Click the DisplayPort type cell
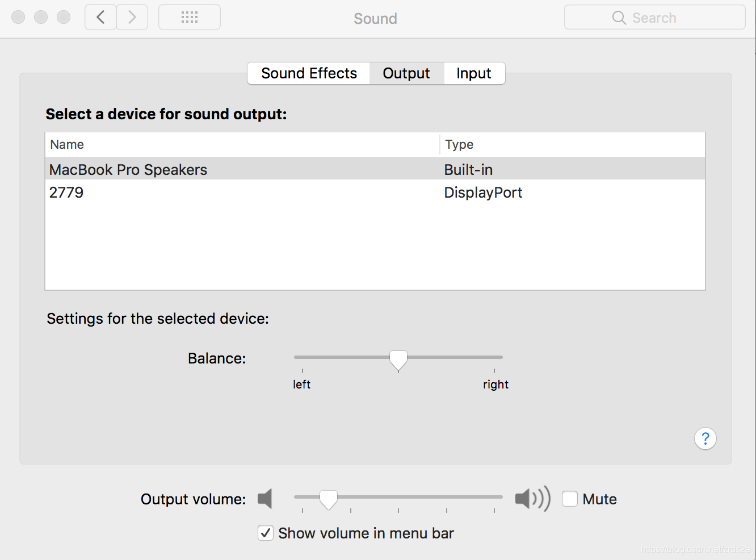756x560 pixels. coord(483,193)
